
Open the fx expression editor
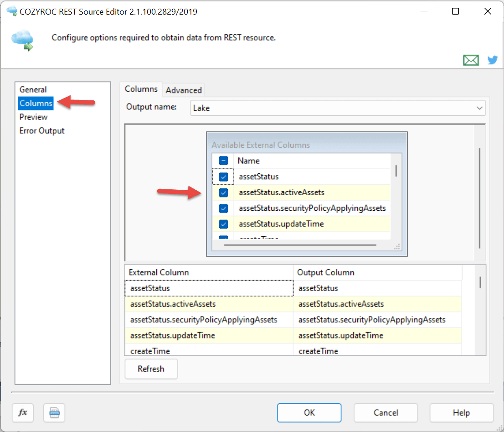click(22, 412)
